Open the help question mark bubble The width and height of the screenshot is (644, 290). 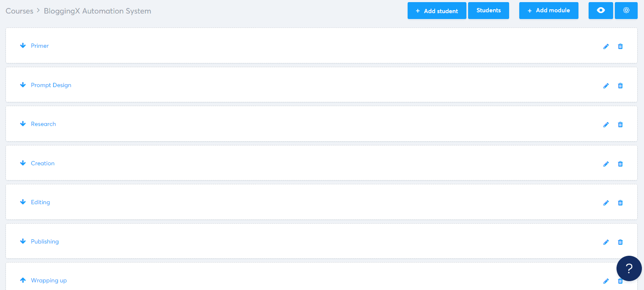(629, 268)
